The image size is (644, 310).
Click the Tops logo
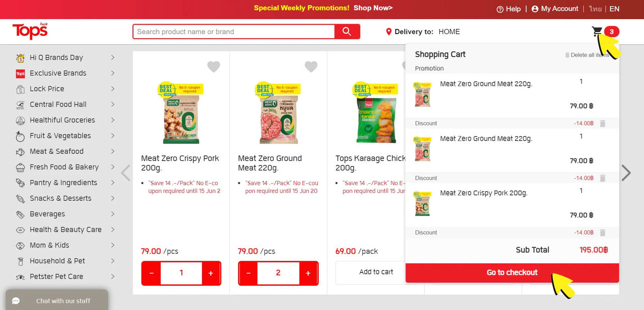coord(30,31)
